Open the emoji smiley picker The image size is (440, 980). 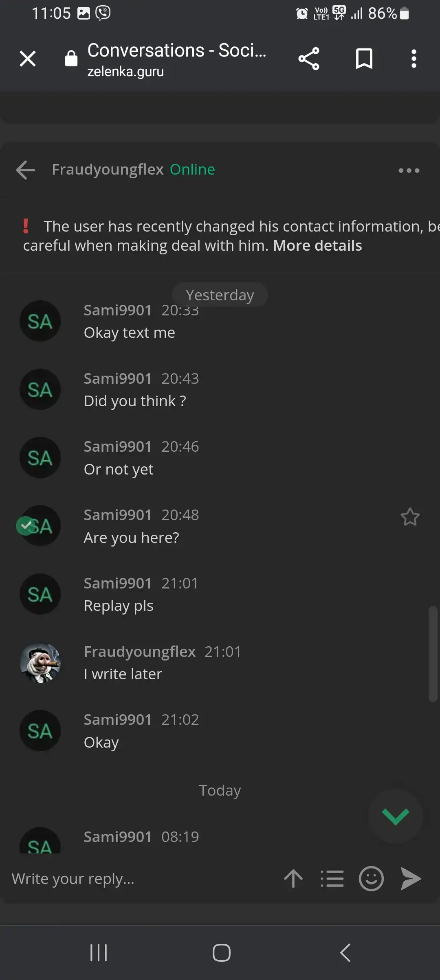(x=371, y=879)
